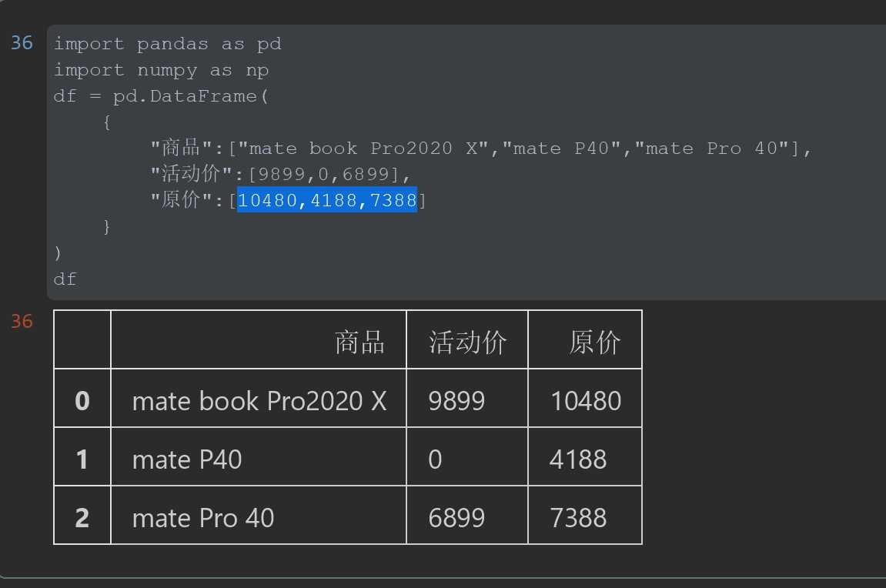Click the closing parenthesis line in code
The width and height of the screenshot is (886, 588).
click(58, 252)
